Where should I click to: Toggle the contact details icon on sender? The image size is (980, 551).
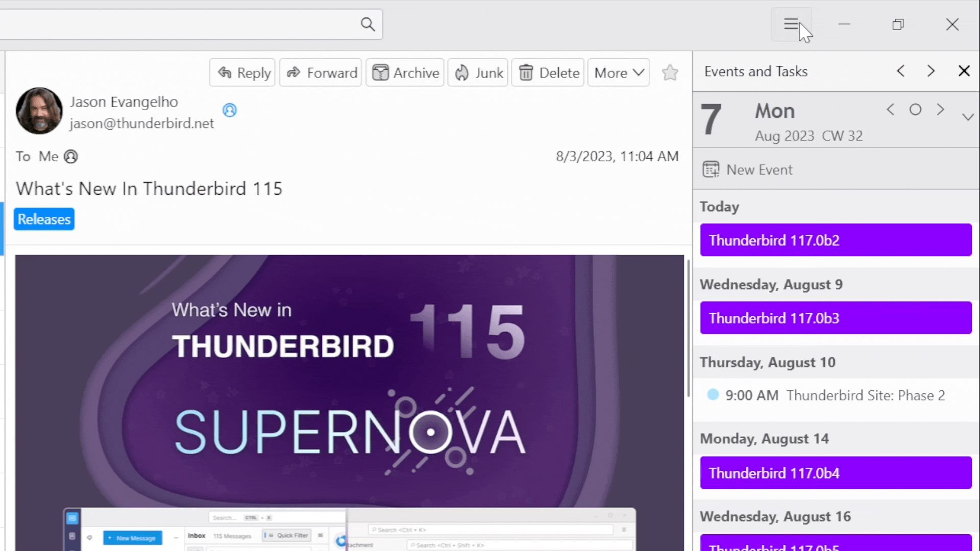[229, 110]
